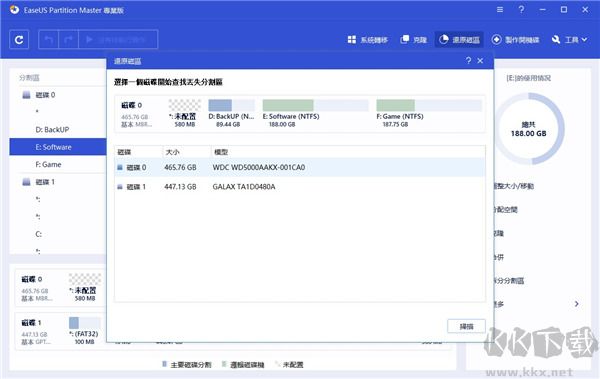Open the main window help question mark
The width and height of the screenshot is (600, 379).
pyautogui.click(x=521, y=10)
